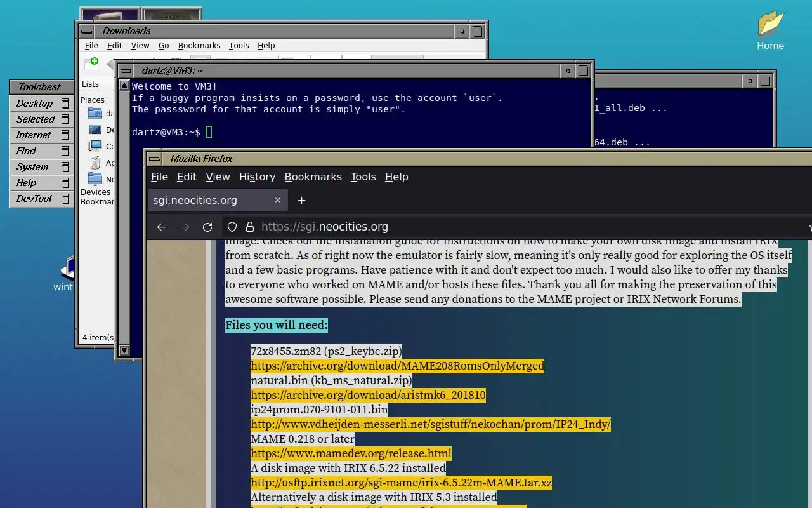Maximize the Downloads file manager window

click(x=477, y=31)
